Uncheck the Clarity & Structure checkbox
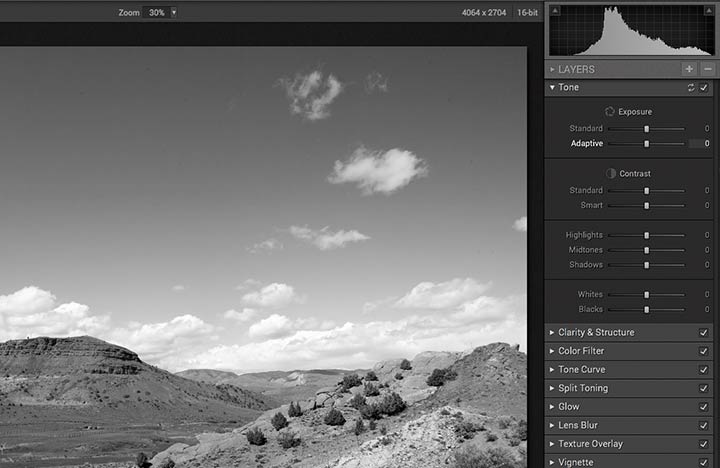 tap(703, 333)
